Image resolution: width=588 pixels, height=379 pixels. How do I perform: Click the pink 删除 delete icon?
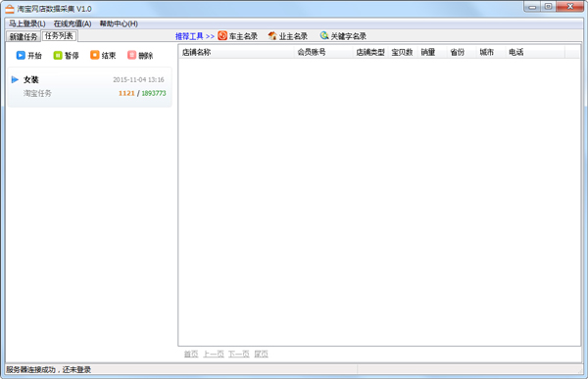click(x=131, y=55)
